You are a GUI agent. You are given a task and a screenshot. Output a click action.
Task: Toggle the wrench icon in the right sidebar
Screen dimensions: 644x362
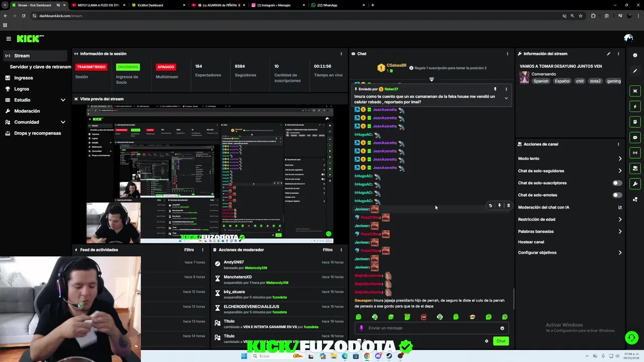[x=635, y=184]
